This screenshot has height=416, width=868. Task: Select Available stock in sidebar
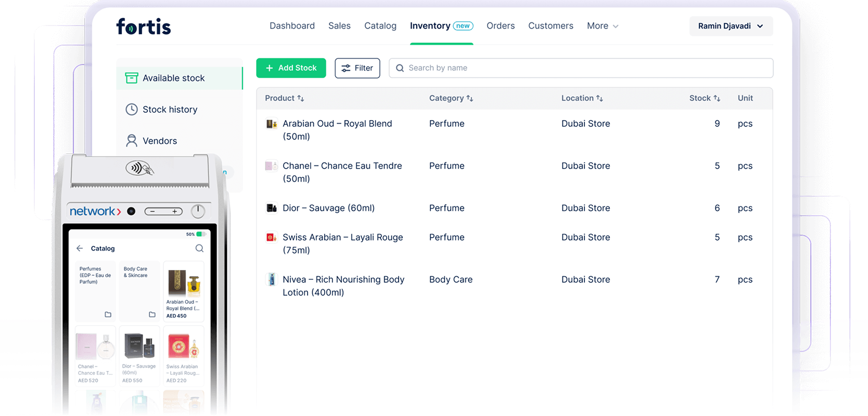(x=180, y=78)
